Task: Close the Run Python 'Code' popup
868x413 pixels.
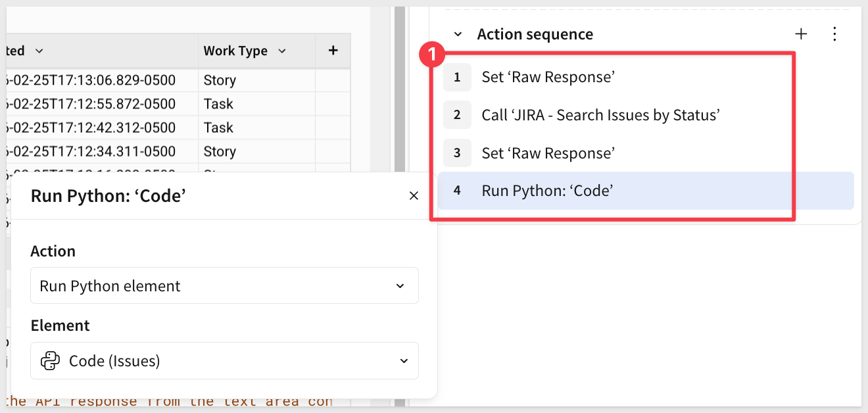Action: [414, 195]
